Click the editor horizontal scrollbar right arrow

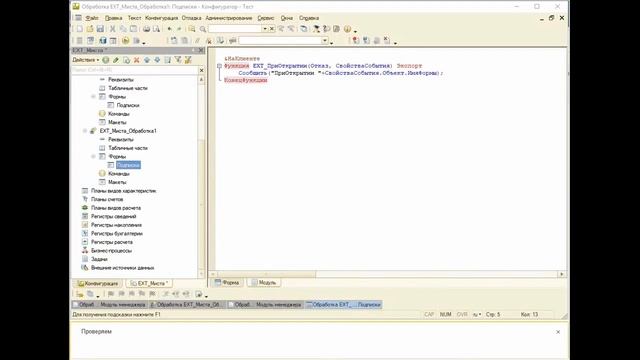[562, 274]
